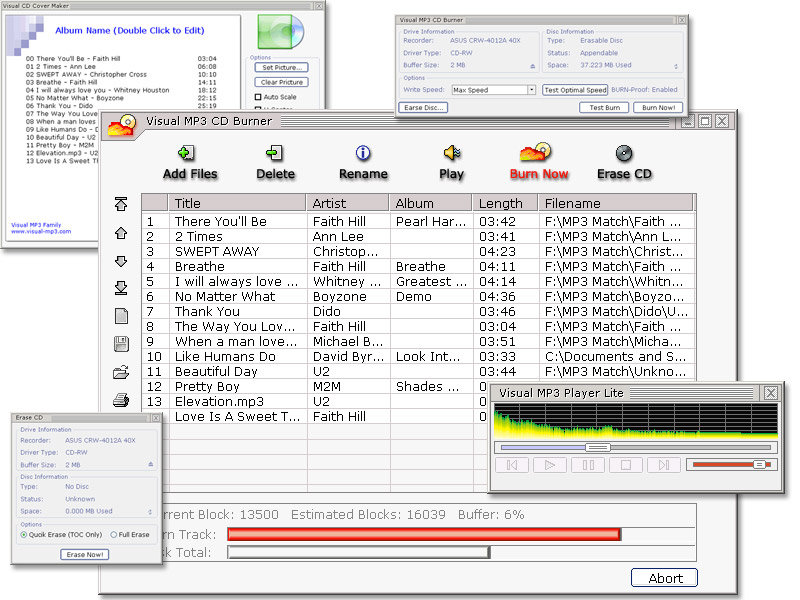
Task: Click the app logo icon in main title bar
Action: 122,126
